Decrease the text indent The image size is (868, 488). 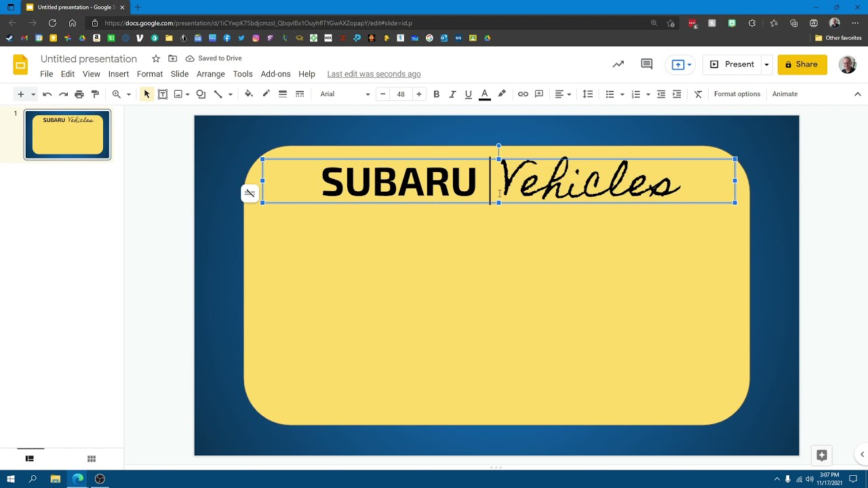pos(661,94)
